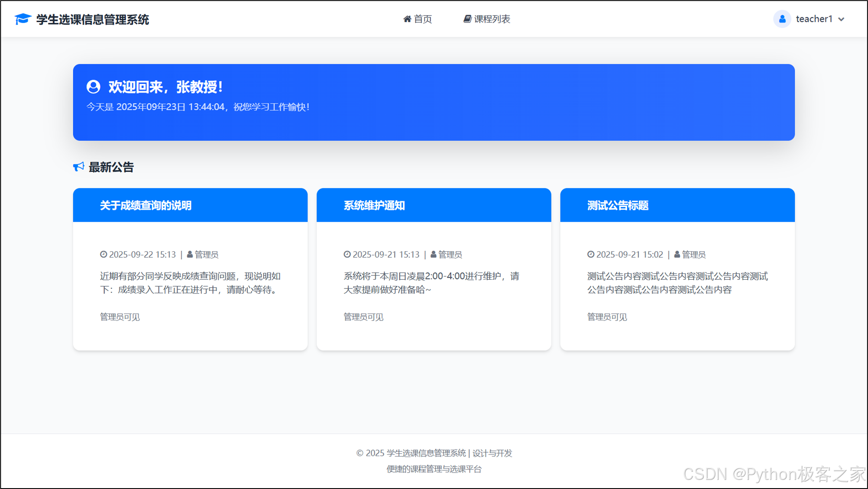The height and width of the screenshot is (489, 868).
Task: Click clock icon on 测试公告标题 card
Action: pyautogui.click(x=591, y=255)
